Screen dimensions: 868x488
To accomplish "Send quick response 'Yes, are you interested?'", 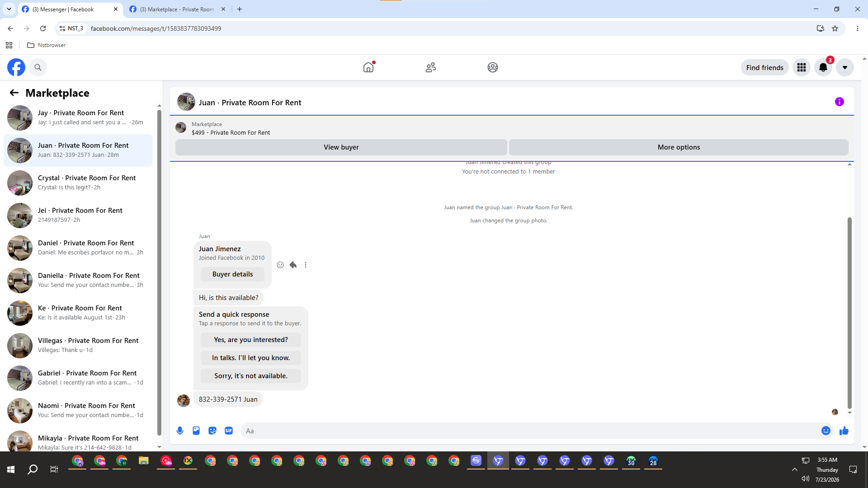I will tap(251, 340).
